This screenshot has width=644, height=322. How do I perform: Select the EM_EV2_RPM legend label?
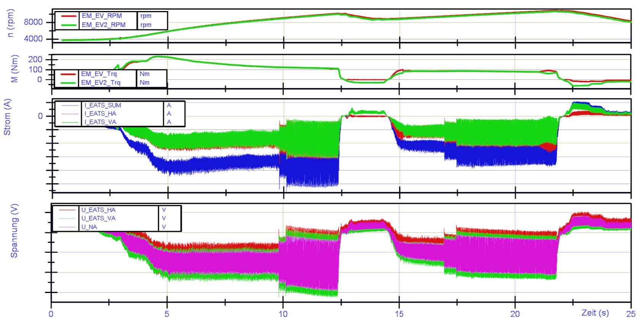103,25
